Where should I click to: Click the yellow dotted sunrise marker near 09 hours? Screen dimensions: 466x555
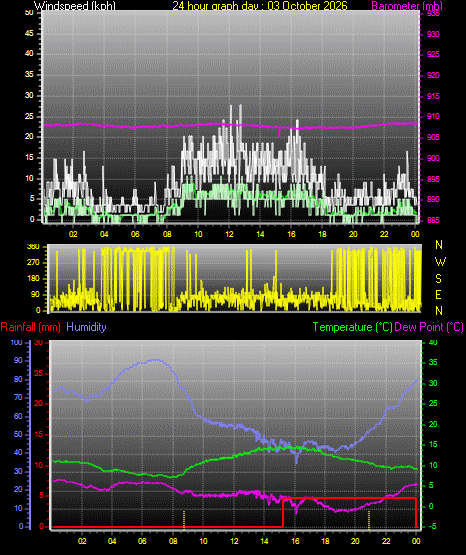pos(184,520)
